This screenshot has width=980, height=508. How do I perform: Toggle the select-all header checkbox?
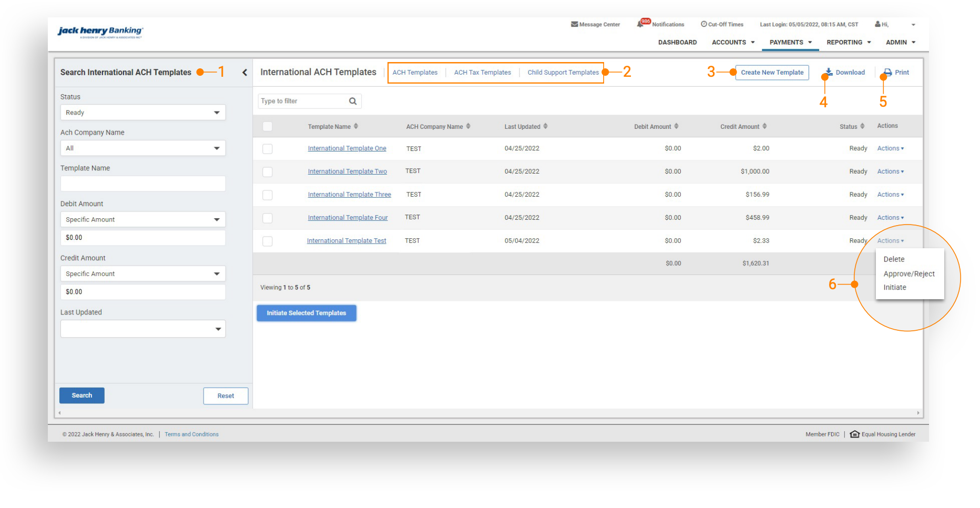point(268,126)
